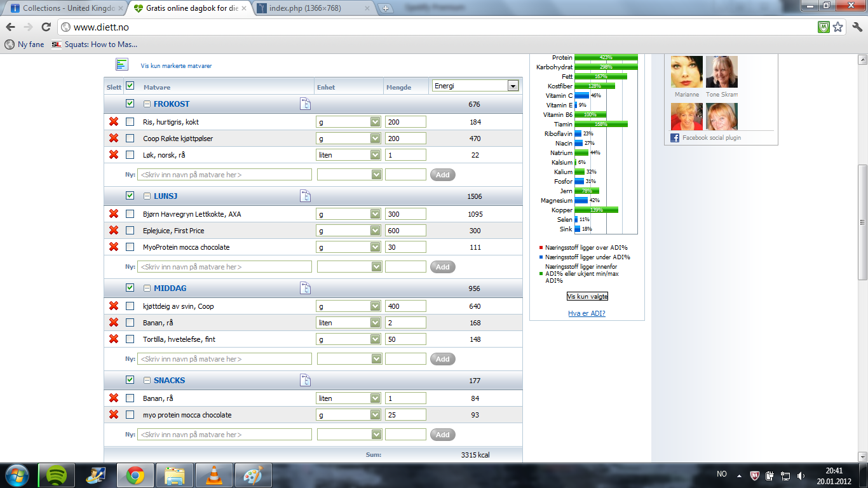Toggle the select-all checkbox in table header
The image size is (868, 488).
pos(130,86)
